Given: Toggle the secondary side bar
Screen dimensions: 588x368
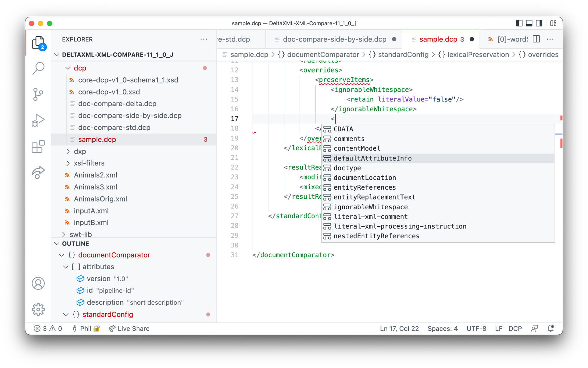Looking at the screenshot, I should point(539,23).
